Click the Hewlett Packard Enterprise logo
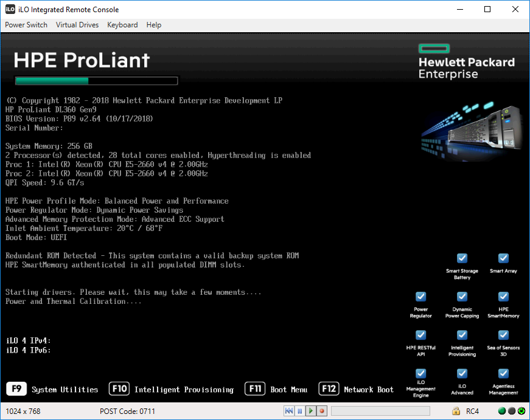 tap(467, 61)
